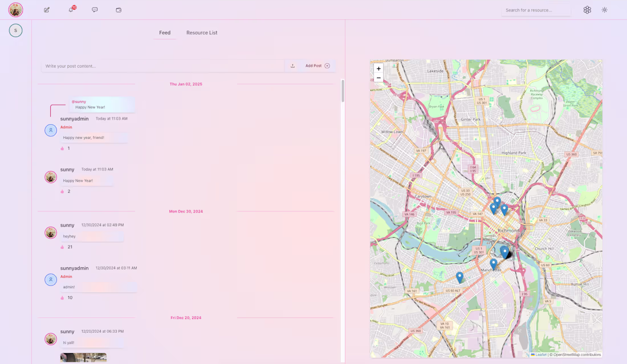Screen dimensions: 627x364
Task: Open the profile avatar in the top bar
Action: click(15, 10)
